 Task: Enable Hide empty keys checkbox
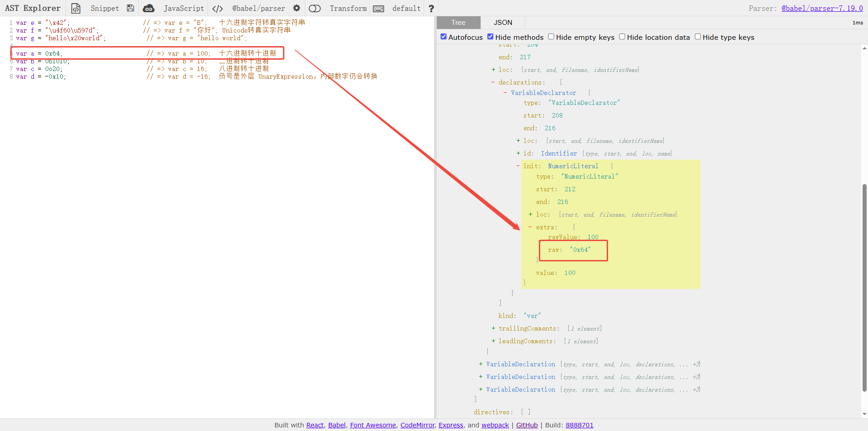coord(551,37)
